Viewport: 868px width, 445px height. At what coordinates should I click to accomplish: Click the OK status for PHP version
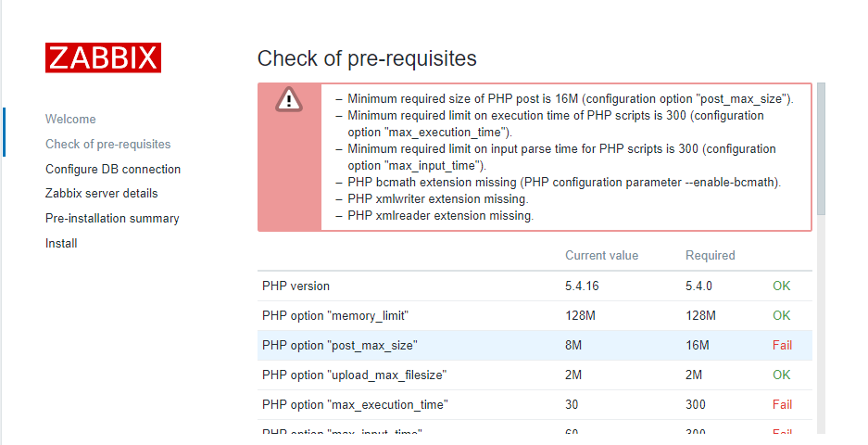[782, 286]
